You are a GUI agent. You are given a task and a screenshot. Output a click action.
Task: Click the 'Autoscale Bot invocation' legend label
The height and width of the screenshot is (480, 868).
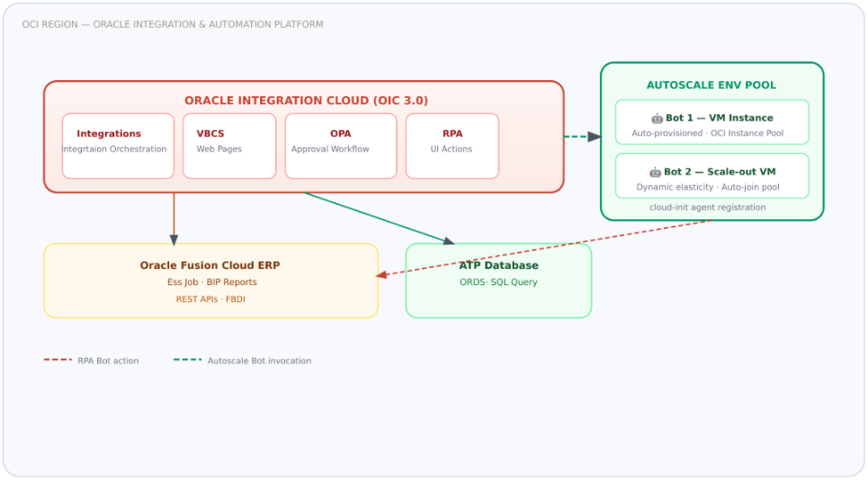(x=259, y=361)
